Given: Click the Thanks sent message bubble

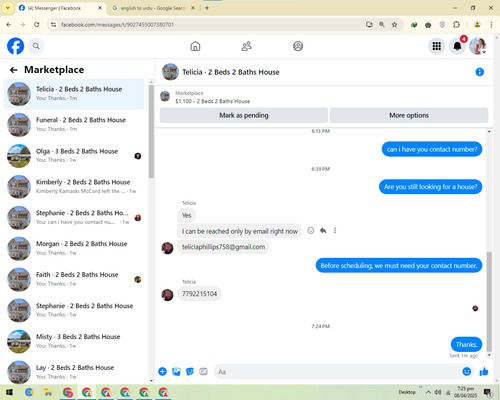Looking at the screenshot, I should pos(466,344).
